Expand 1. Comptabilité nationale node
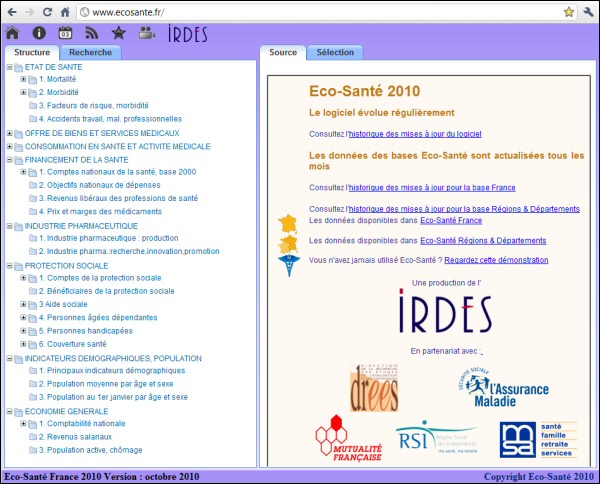This screenshot has width=600, height=484. point(23,424)
